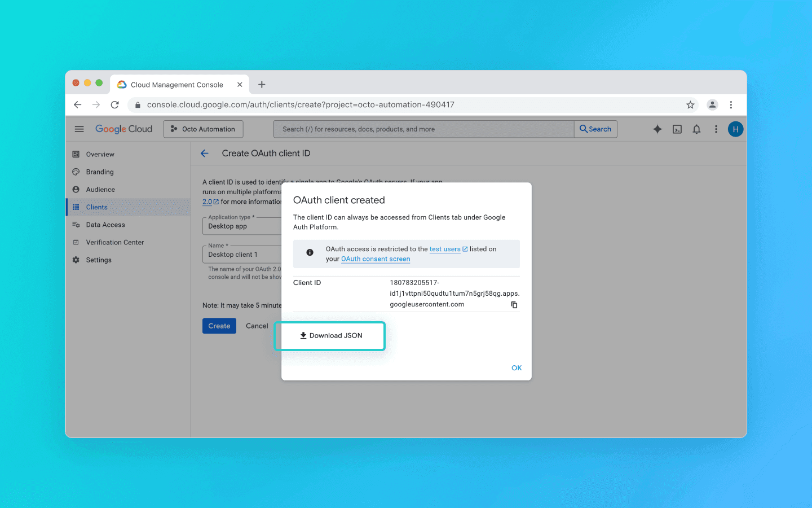The image size is (812, 508).
Task: Click the site lock icon
Action: click(x=138, y=105)
